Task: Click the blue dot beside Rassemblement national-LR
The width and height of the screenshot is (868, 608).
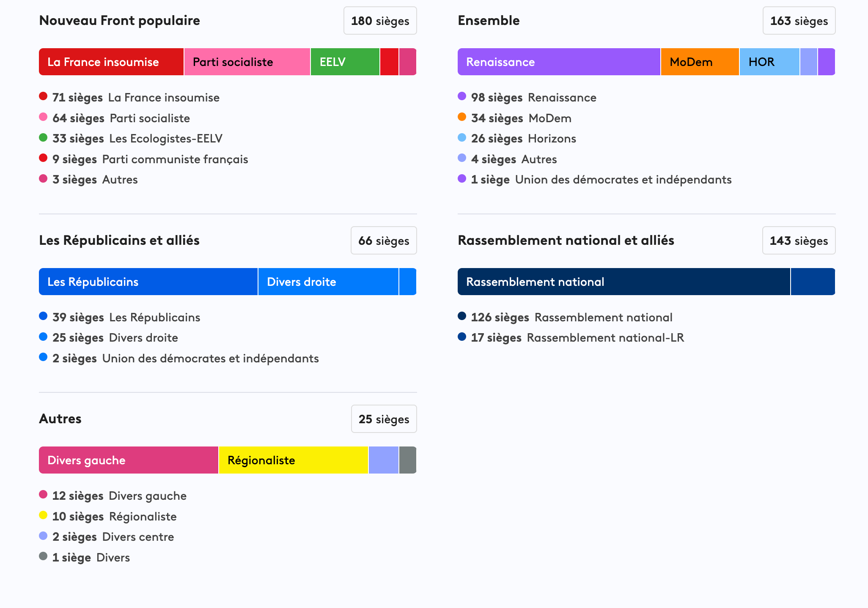Action: (x=462, y=337)
